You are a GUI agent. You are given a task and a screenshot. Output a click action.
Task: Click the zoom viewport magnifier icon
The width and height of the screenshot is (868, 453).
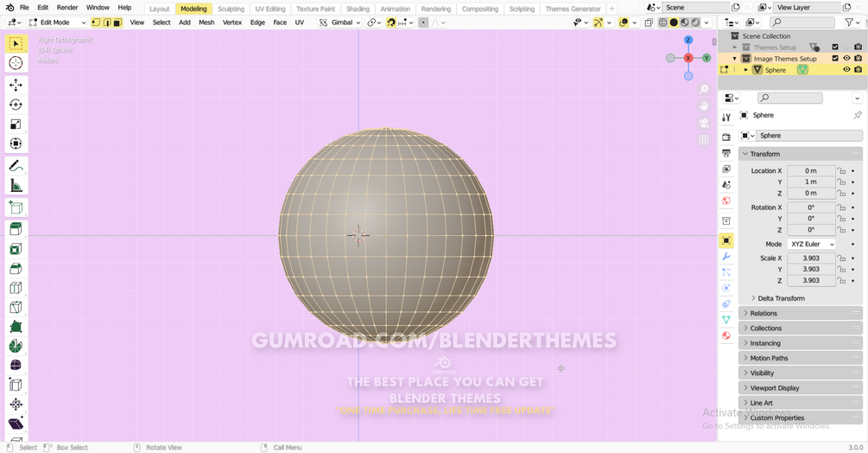[x=704, y=89]
